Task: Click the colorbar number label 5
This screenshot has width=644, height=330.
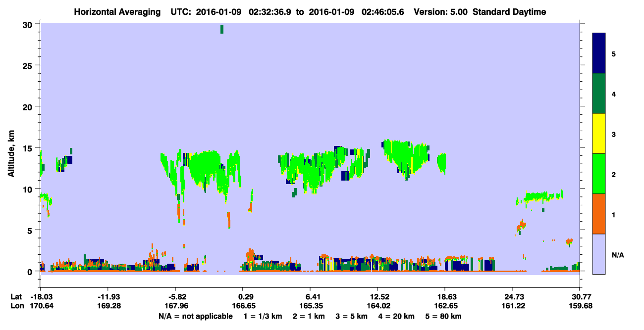Action: [x=614, y=53]
